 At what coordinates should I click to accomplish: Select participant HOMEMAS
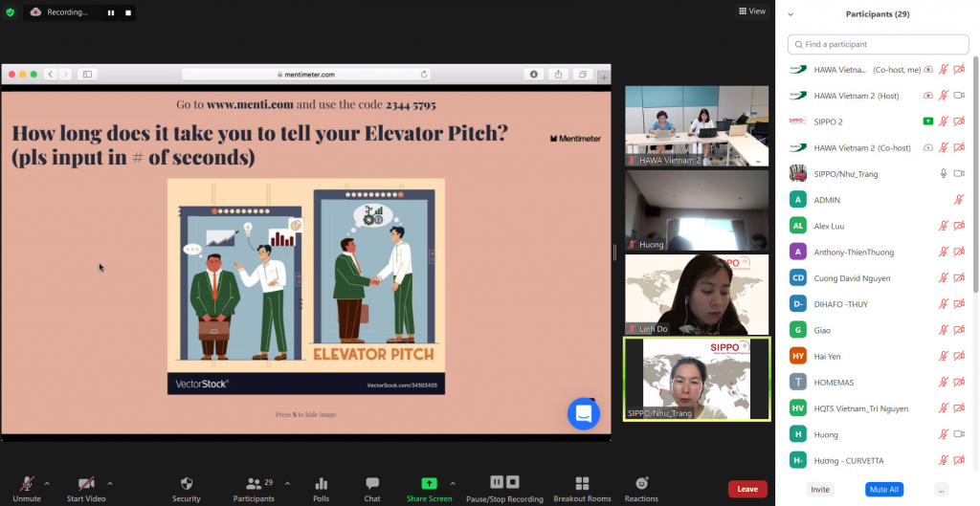(879, 383)
